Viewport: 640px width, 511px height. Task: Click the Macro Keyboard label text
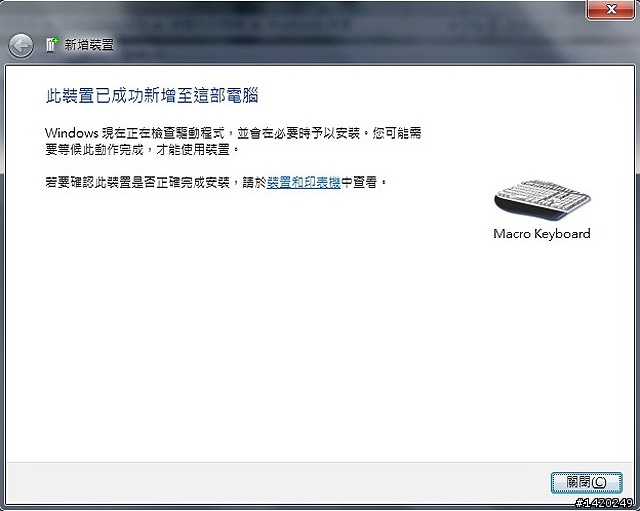(542, 233)
